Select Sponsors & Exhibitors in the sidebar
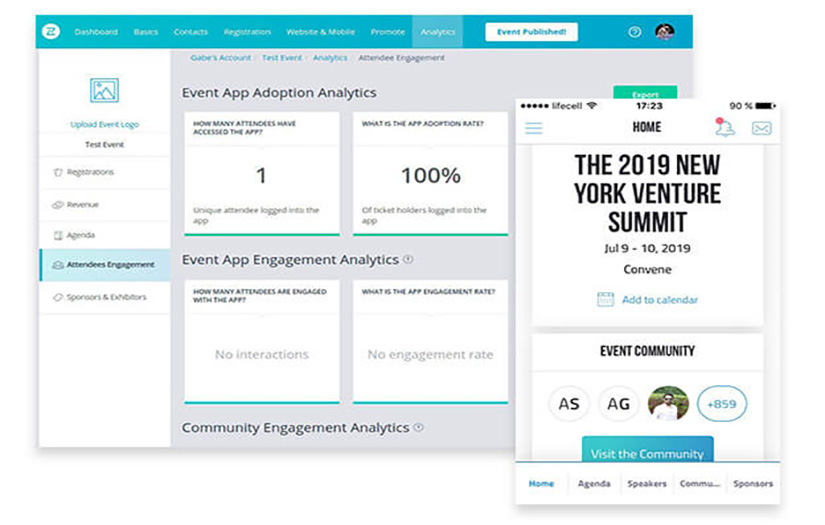The width and height of the screenshot is (825, 525). [105, 297]
